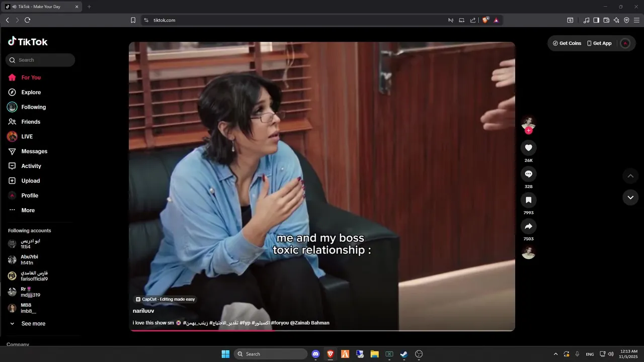Open Steam from the taskbar
Image resolution: width=644 pixels, height=362 pixels.
tap(404, 354)
